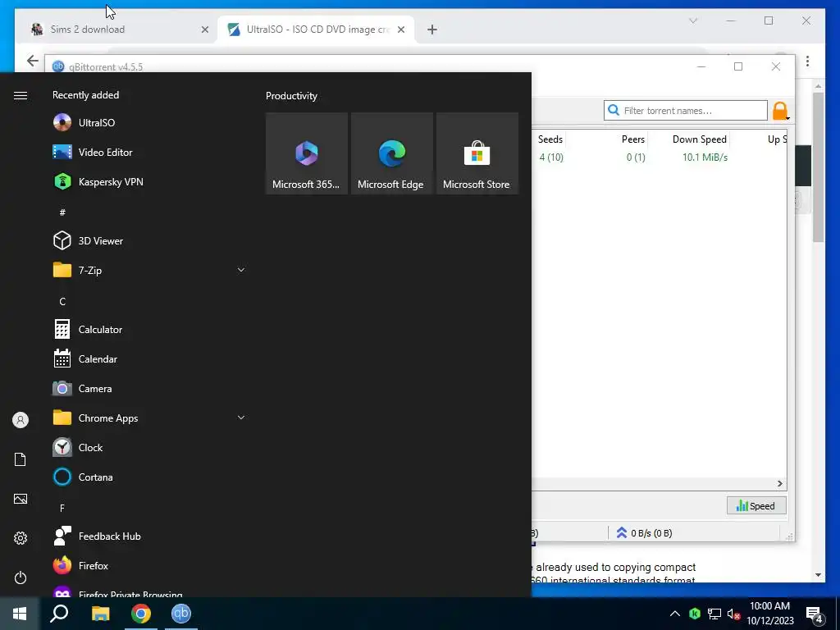840x630 pixels.
Task: Switch to qBittorrent on taskbar
Action: click(x=181, y=614)
